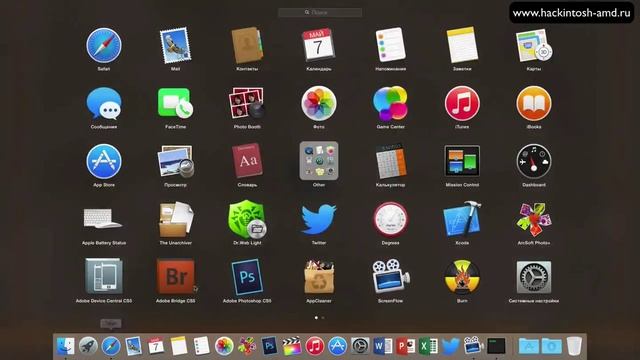
Task: Launch Microsoft Excel from the Dock
Action: (x=428, y=347)
